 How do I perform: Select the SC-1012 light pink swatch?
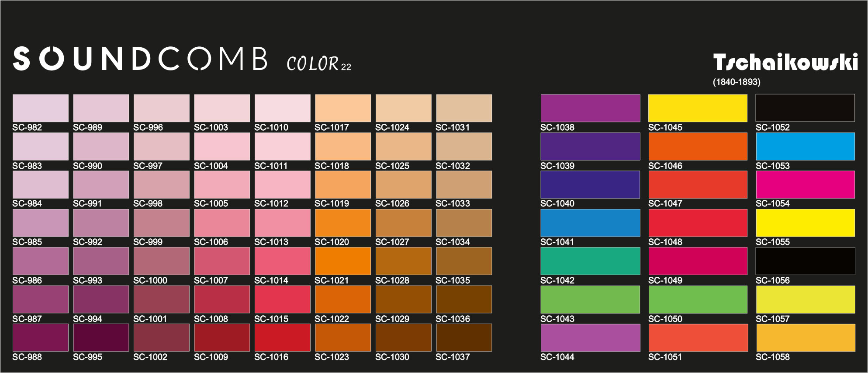[283, 185]
